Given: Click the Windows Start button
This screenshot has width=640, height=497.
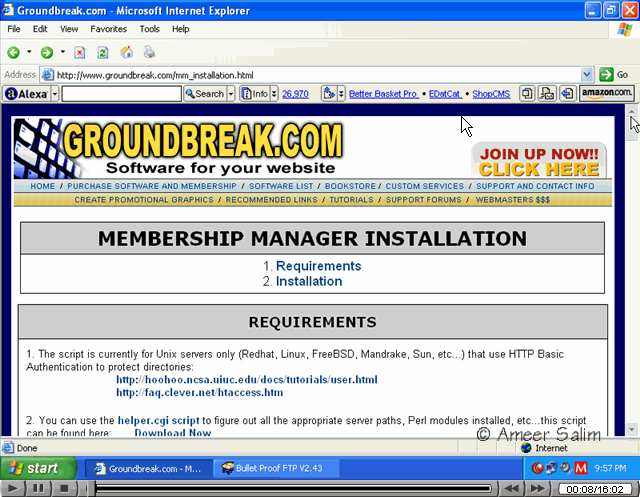Looking at the screenshot, I should [38, 468].
